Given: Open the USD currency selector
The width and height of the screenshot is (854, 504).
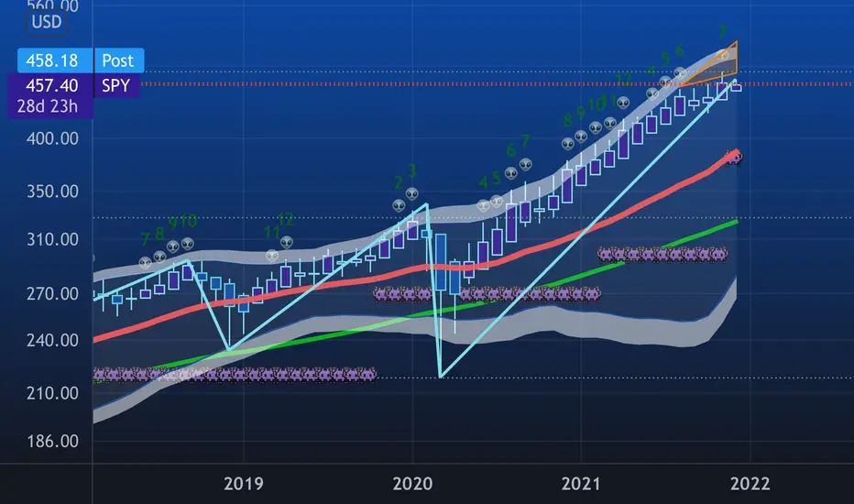Looking at the screenshot, I should tap(47, 22).
